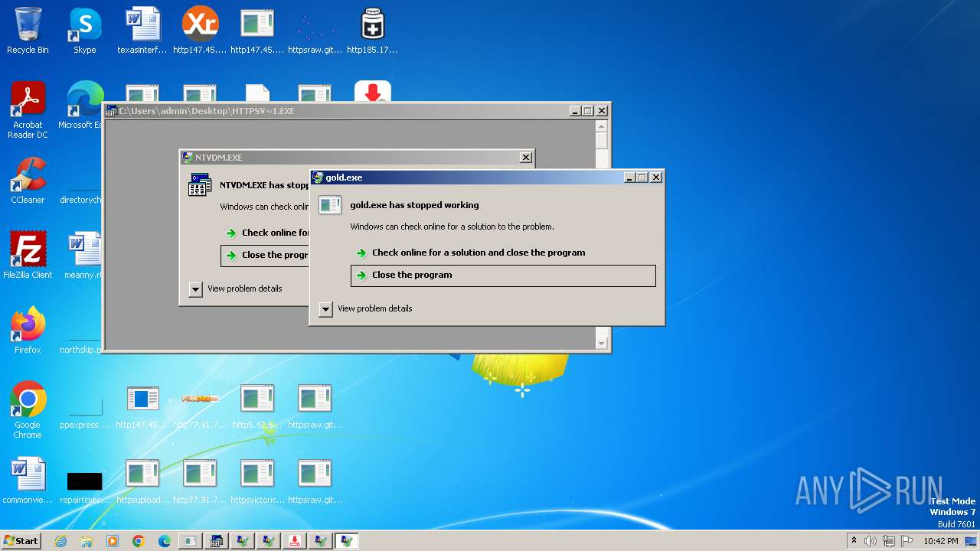Open the network status tray icon
This screenshot has height=551, width=980.
889,541
